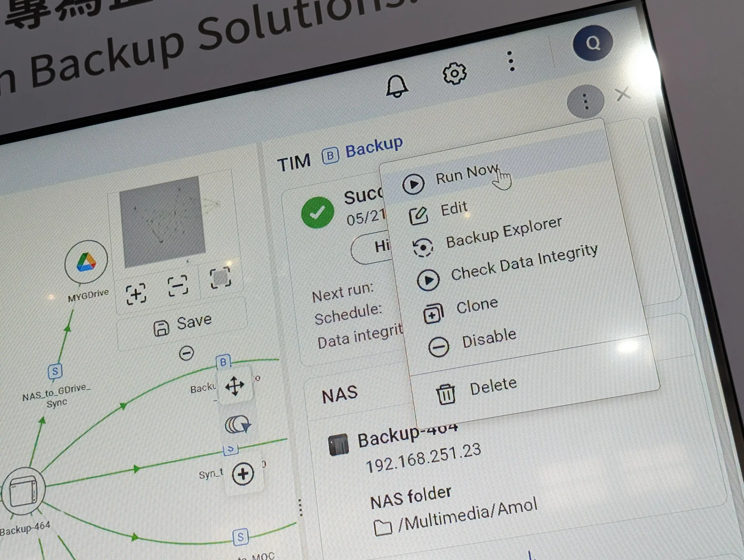This screenshot has height=560, width=744.
Task: Click the folder icon beside /Multimedia/Amol
Action: (383, 527)
